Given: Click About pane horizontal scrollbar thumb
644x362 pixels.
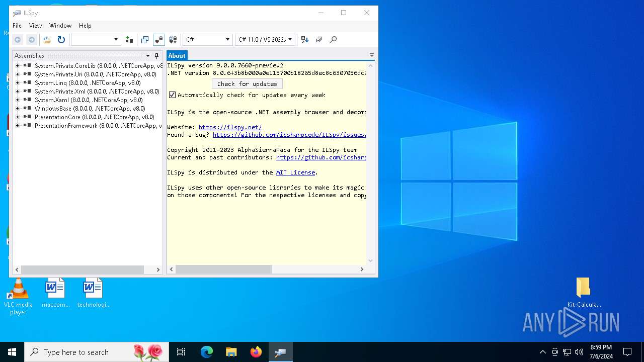Looking at the screenshot, I should [224, 269].
